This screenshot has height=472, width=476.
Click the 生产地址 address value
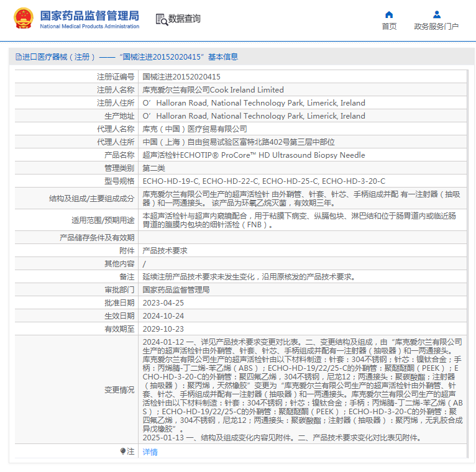(x=254, y=116)
